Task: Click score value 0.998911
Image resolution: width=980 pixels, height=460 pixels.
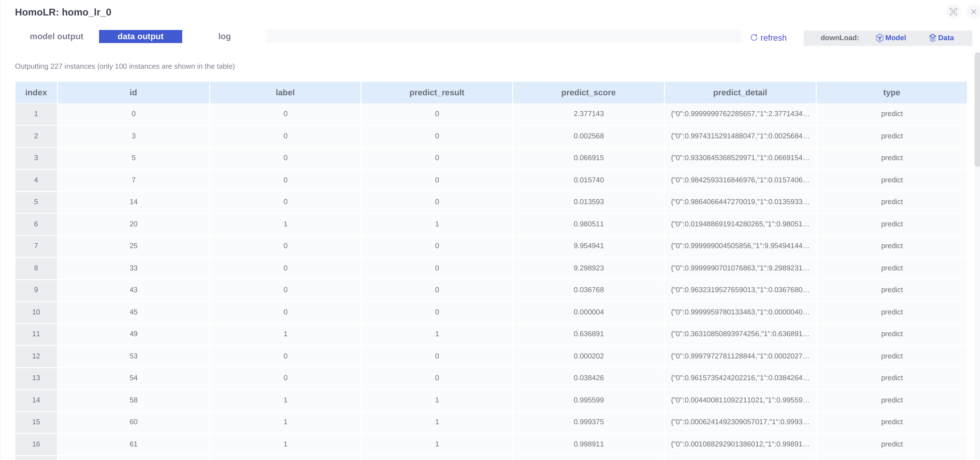Action: (x=589, y=444)
